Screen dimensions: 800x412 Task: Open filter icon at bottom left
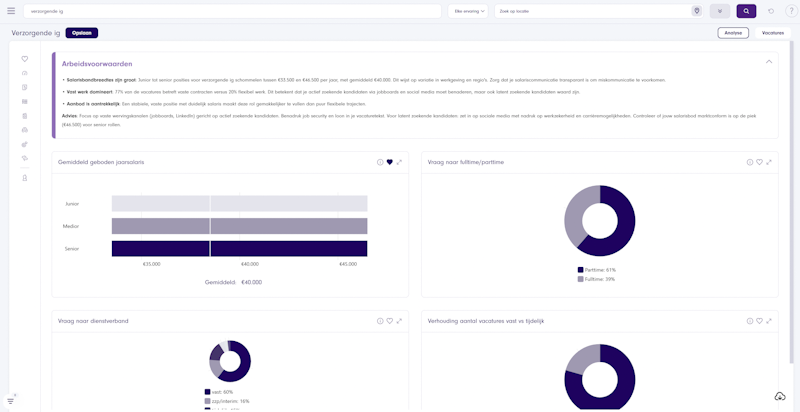pos(11,400)
